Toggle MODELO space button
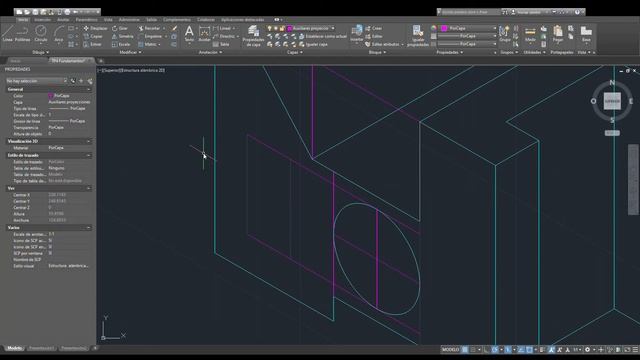 pyautogui.click(x=450, y=350)
